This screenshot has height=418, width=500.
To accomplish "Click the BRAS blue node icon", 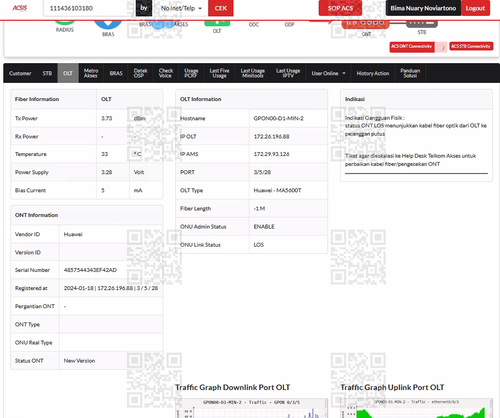I will pyautogui.click(x=108, y=25).
